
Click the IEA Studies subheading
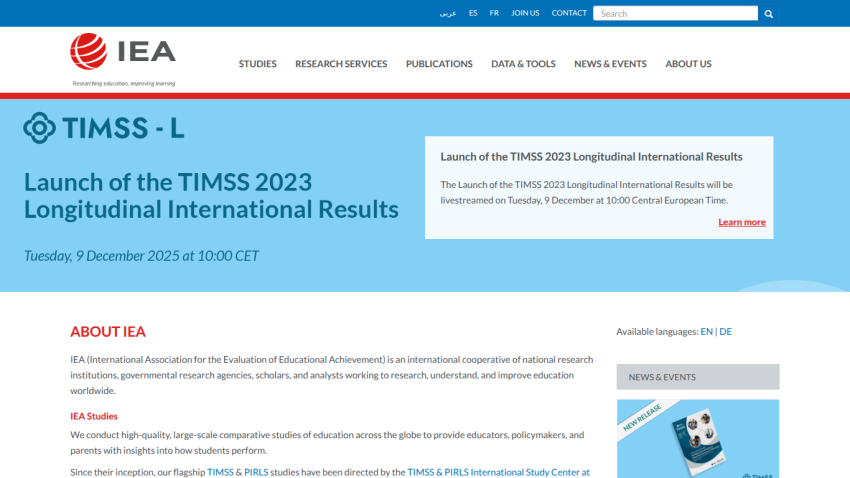[94, 416]
